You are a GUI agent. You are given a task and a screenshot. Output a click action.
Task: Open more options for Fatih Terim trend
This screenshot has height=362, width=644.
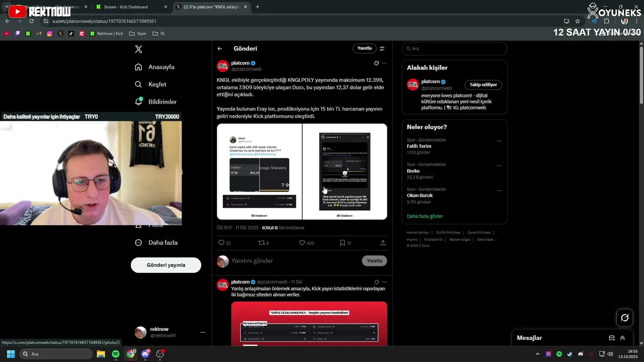tap(499, 141)
